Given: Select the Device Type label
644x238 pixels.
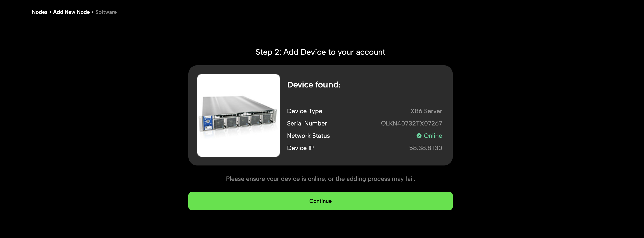Looking at the screenshot, I should point(304,111).
